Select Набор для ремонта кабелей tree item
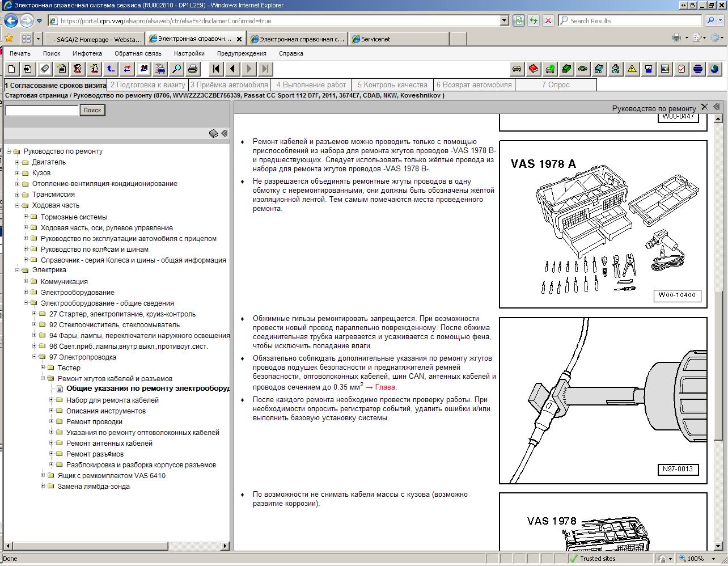 [112, 400]
